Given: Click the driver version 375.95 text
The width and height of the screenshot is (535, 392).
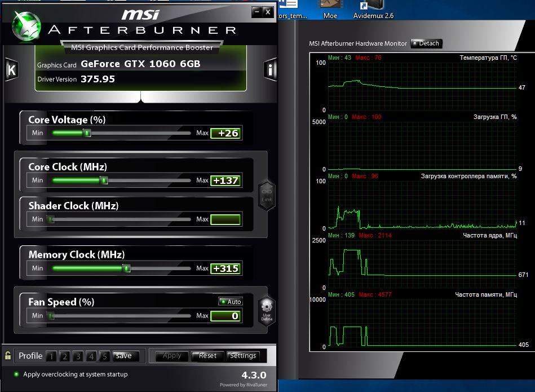Looking at the screenshot, I should [x=98, y=79].
